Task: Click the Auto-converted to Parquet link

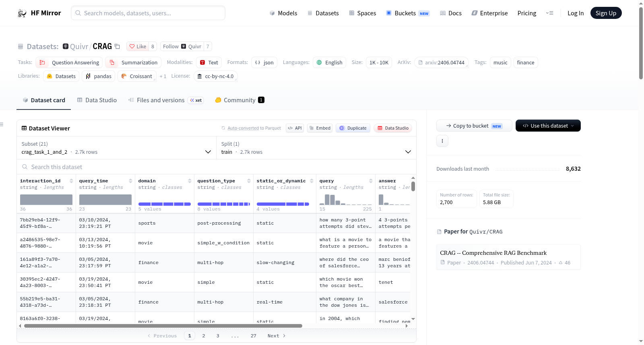Action: click(x=254, y=128)
